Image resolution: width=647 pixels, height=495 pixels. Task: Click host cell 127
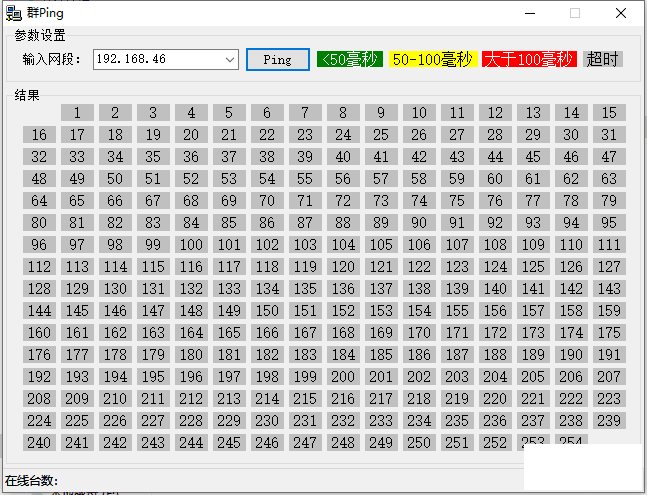pyautogui.click(x=609, y=266)
